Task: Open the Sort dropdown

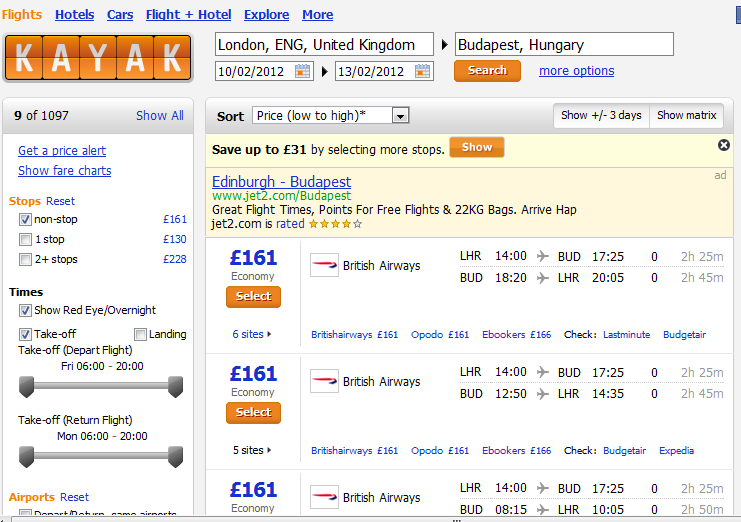Action: [x=331, y=115]
